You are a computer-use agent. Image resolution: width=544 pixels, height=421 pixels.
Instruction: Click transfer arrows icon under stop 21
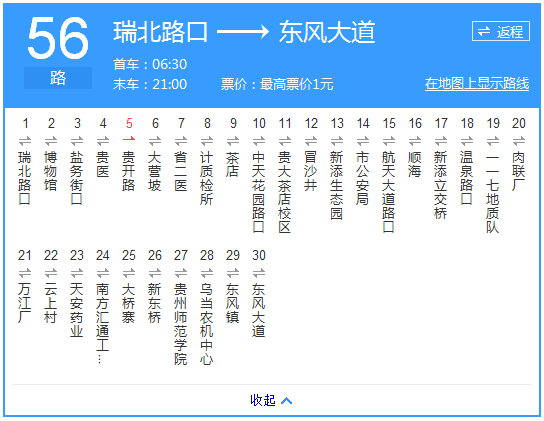(25, 273)
